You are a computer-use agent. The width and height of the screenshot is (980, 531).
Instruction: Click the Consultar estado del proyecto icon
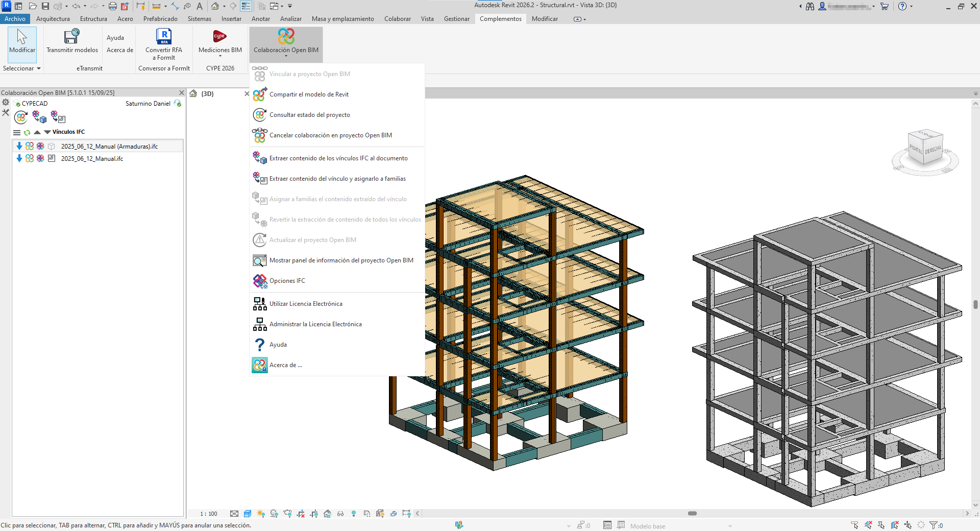[x=259, y=115]
